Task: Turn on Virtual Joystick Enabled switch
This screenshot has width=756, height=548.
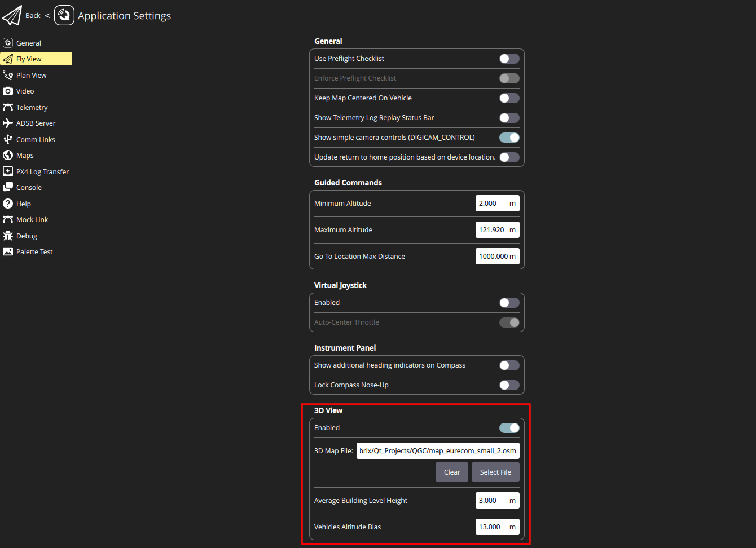Action: (x=509, y=303)
